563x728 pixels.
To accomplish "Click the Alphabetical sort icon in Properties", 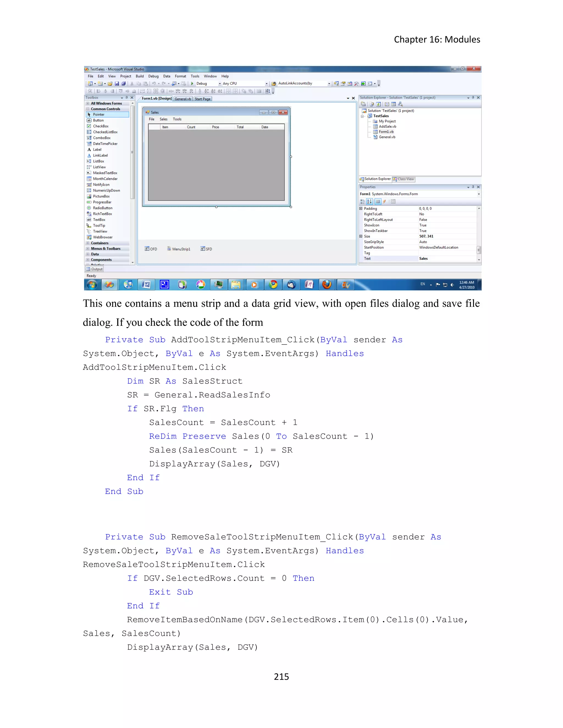I will pyautogui.click(x=369, y=202).
